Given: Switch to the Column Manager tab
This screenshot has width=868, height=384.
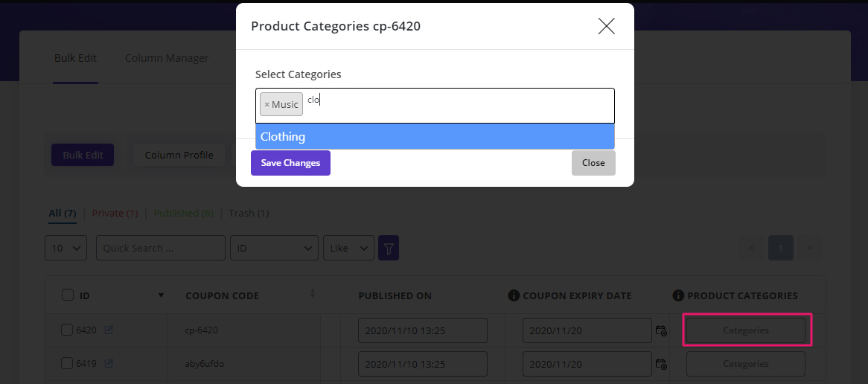Looking at the screenshot, I should point(167,58).
